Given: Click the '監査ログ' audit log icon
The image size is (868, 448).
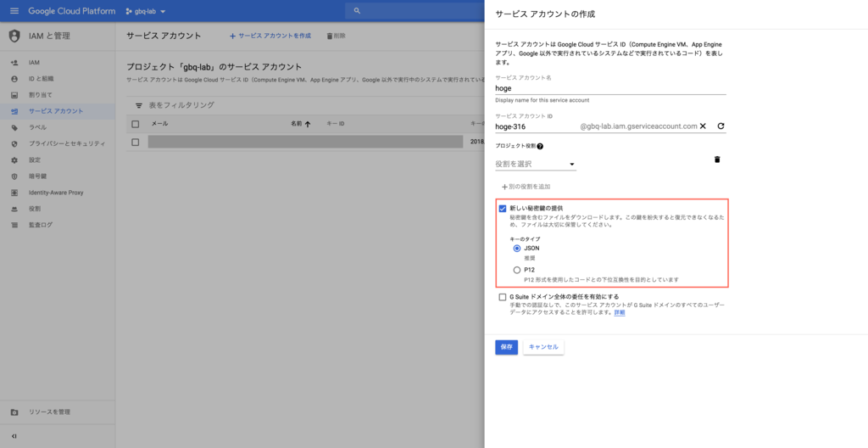Looking at the screenshot, I should [15, 225].
